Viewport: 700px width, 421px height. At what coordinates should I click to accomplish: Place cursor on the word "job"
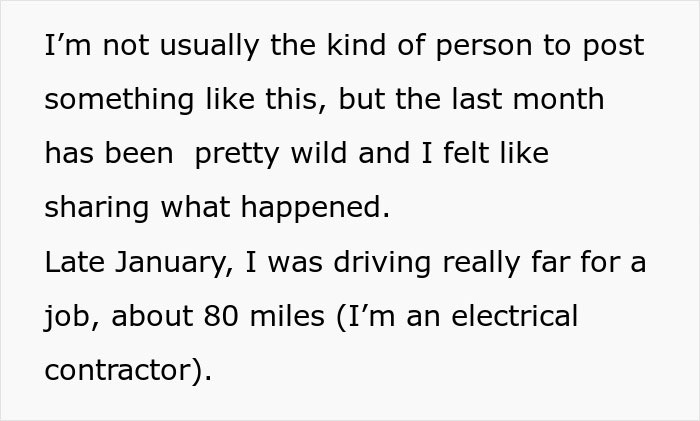pyautogui.click(x=66, y=317)
